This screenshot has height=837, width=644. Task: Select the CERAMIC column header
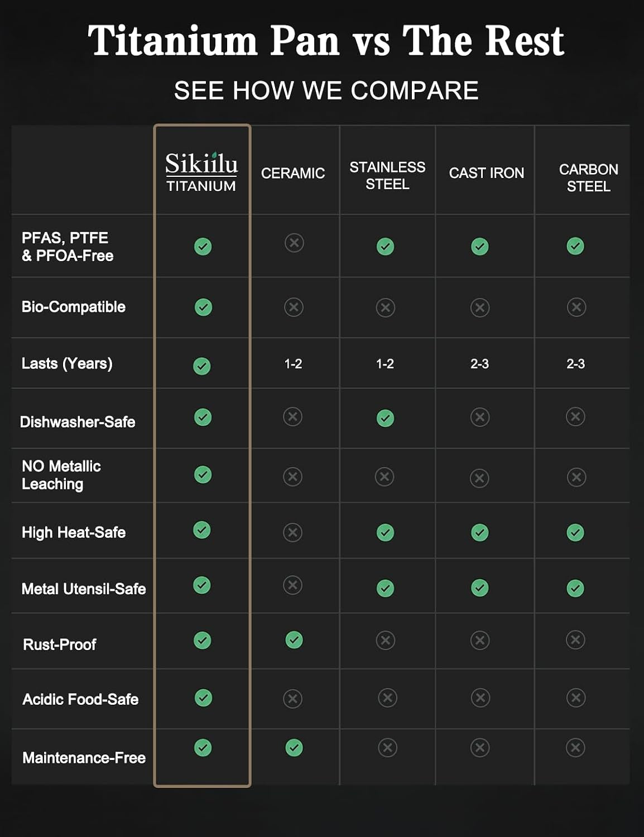[293, 173]
